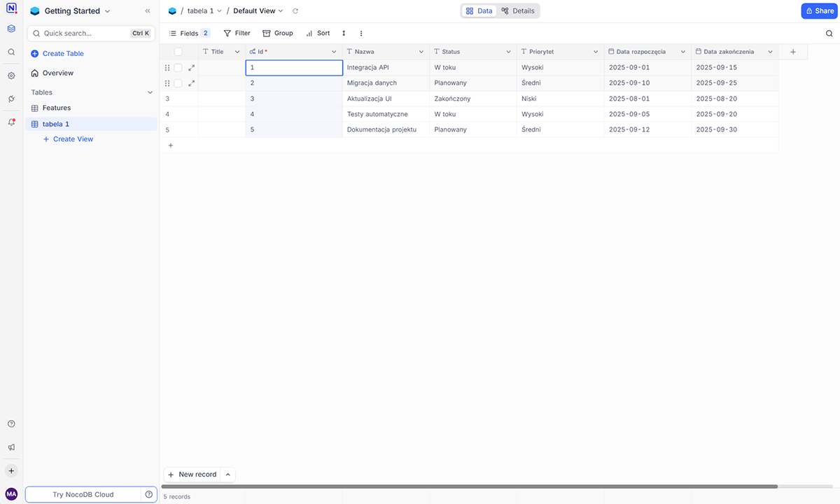Expand record 1 with expand icon
Screen dimensions: 840x504
coord(192,68)
